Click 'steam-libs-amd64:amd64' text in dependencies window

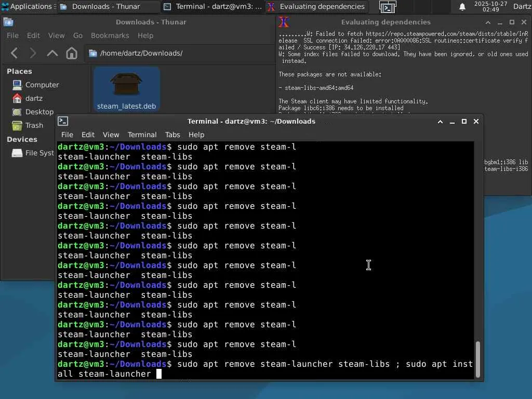pyautogui.click(x=319, y=88)
